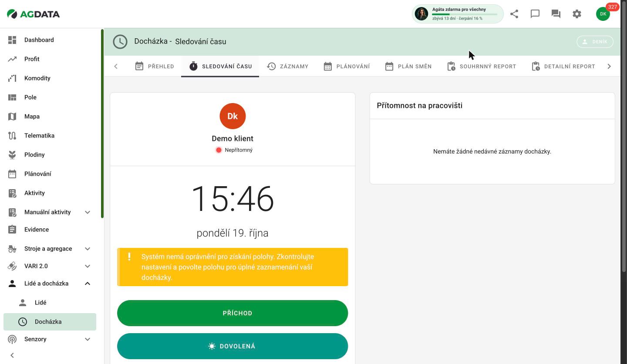Switch to Plánování tab
This screenshot has height=364, width=627.
pos(347,67)
